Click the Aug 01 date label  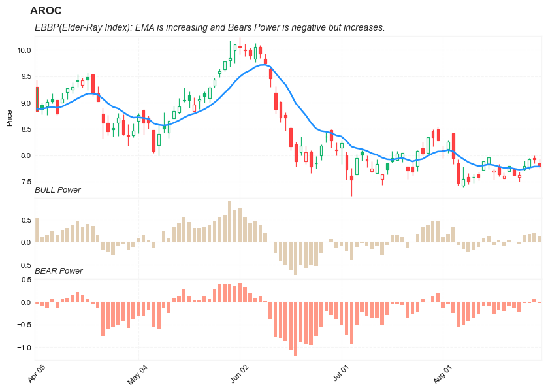pyautogui.click(x=443, y=374)
